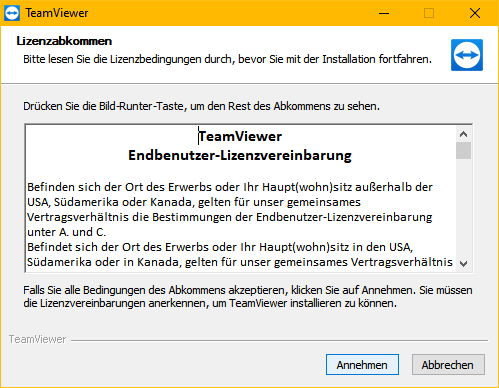Click the license scrollbar thumb
The width and height of the screenshot is (499, 388).
(463, 151)
